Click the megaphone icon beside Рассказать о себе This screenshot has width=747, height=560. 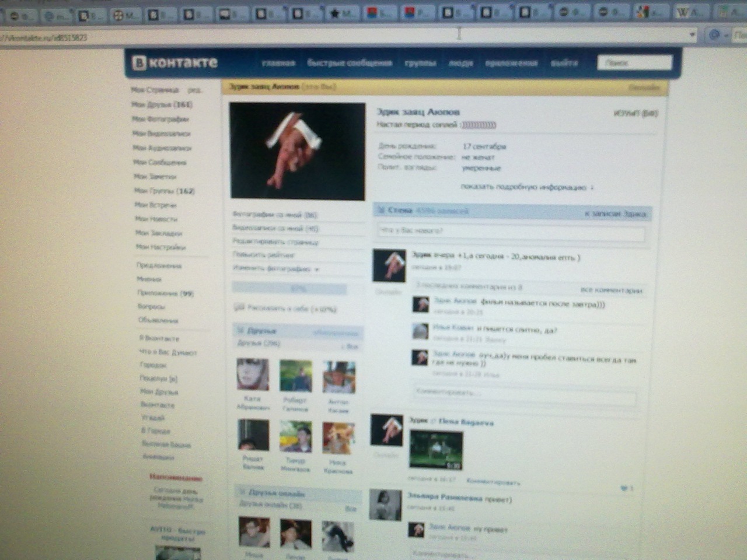click(x=239, y=307)
